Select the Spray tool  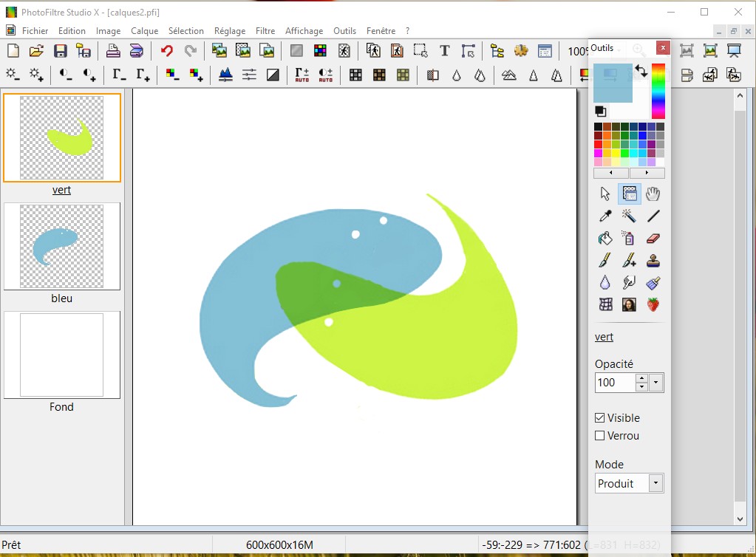click(629, 238)
